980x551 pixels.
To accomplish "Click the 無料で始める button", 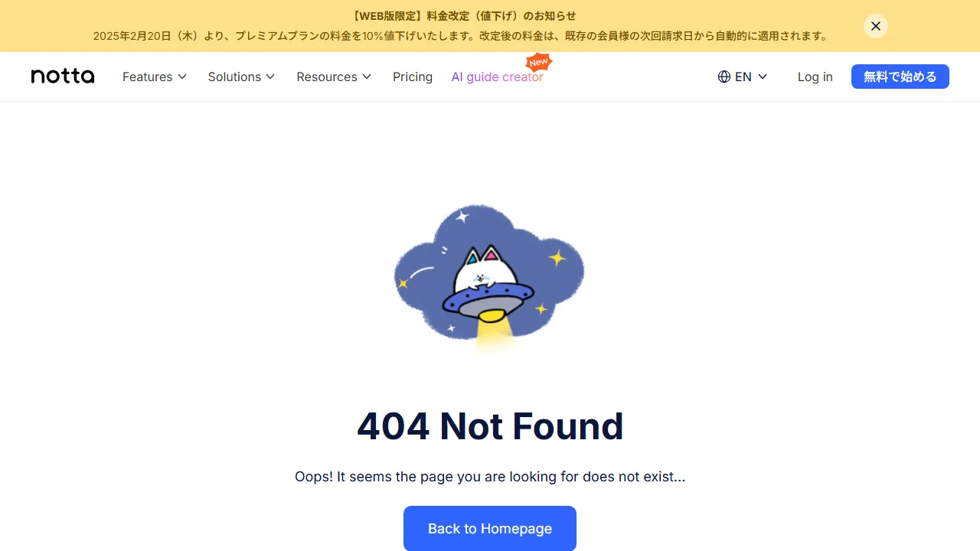I will (x=900, y=77).
